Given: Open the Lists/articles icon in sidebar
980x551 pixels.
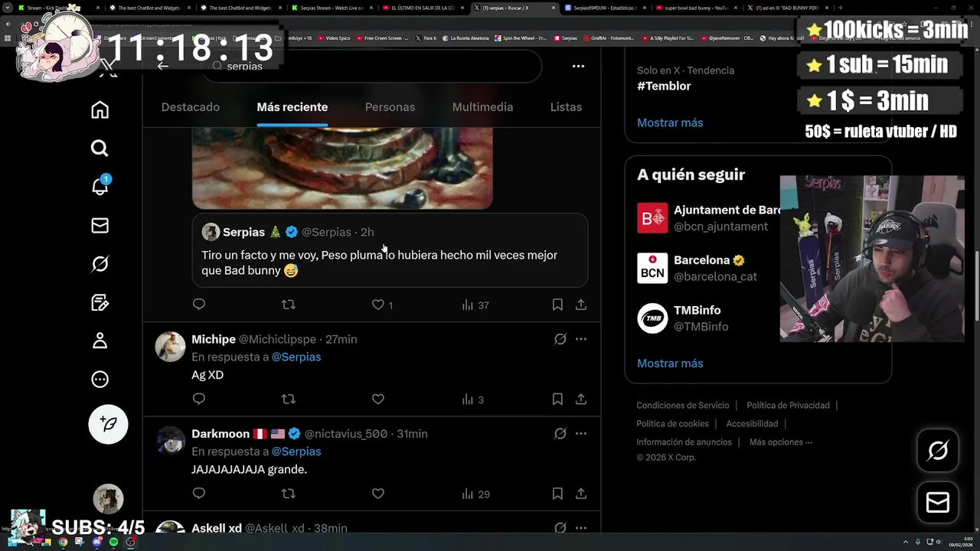Looking at the screenshot, I should pyautogui.click(x=100, y=302).
